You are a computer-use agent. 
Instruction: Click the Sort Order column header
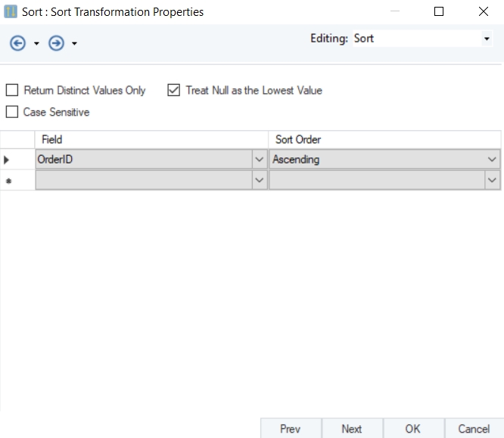click(x=384, y=140)
